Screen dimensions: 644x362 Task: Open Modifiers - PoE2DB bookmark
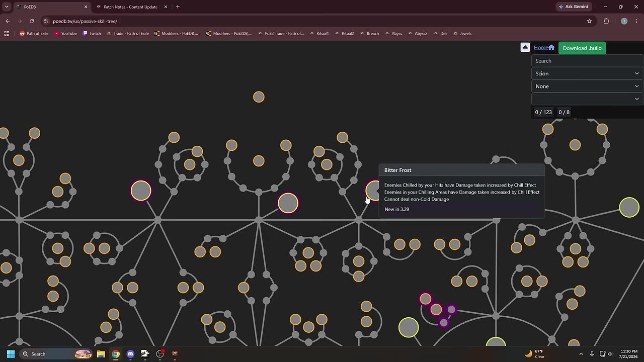pos(228,34)
